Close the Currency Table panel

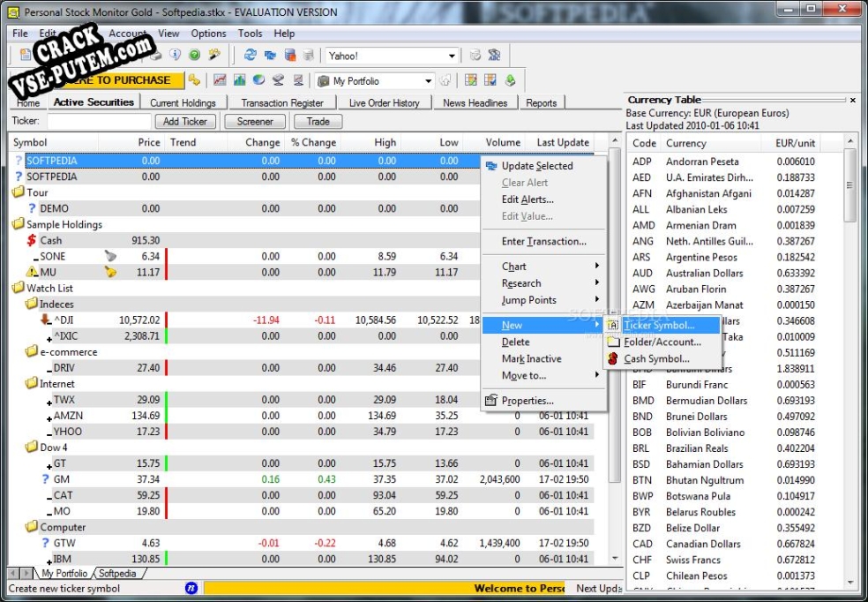pyautogui.click(x=852, y=101)
